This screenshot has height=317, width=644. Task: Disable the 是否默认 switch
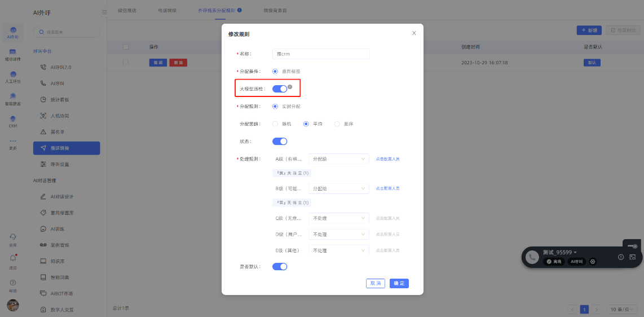(x=280, y=266)
